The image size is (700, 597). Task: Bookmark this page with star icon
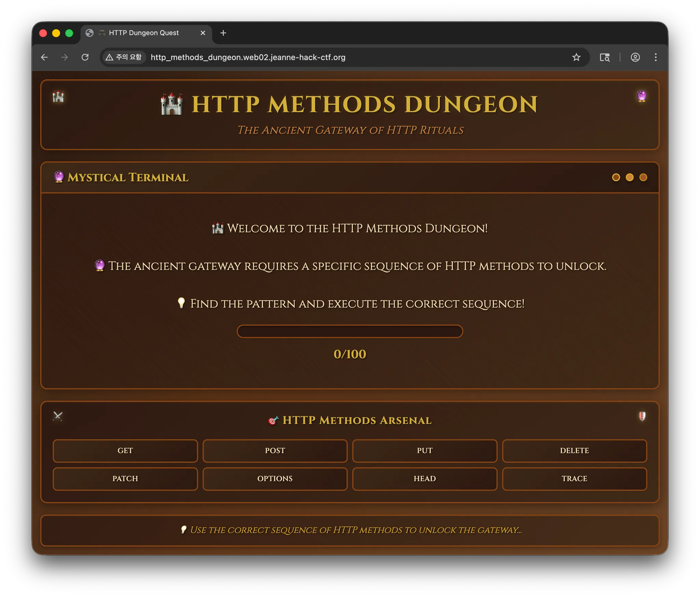pos(576,57)
